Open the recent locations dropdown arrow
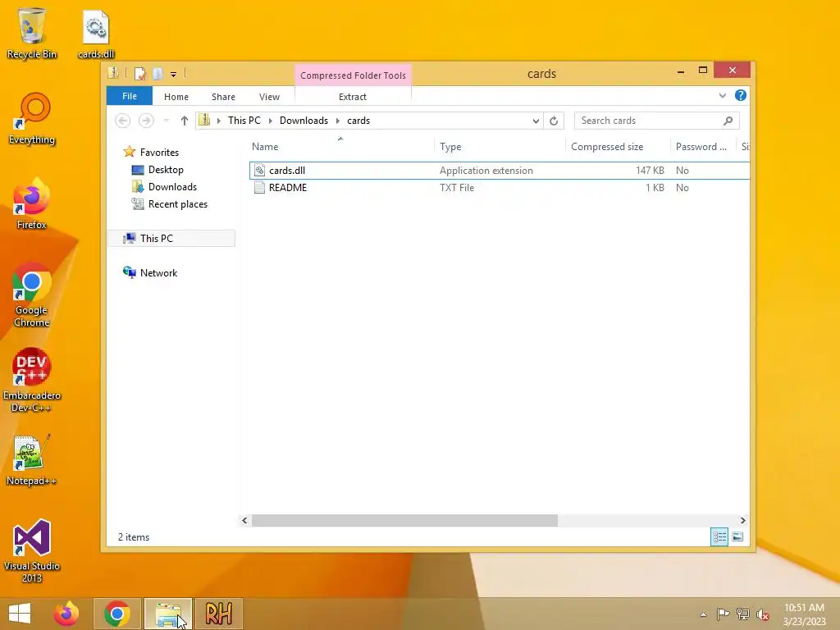 click(x=167, y=121)
